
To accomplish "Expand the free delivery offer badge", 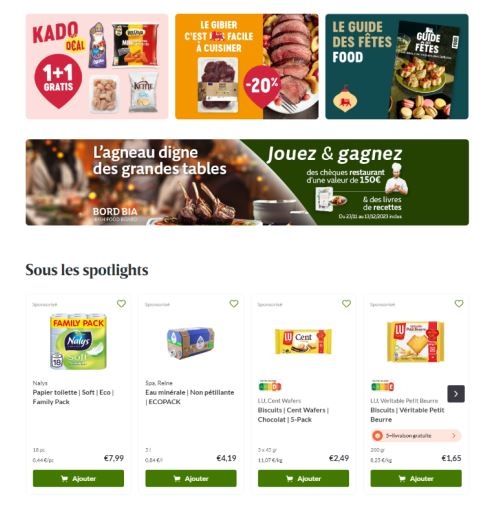I will coord(416,435).
